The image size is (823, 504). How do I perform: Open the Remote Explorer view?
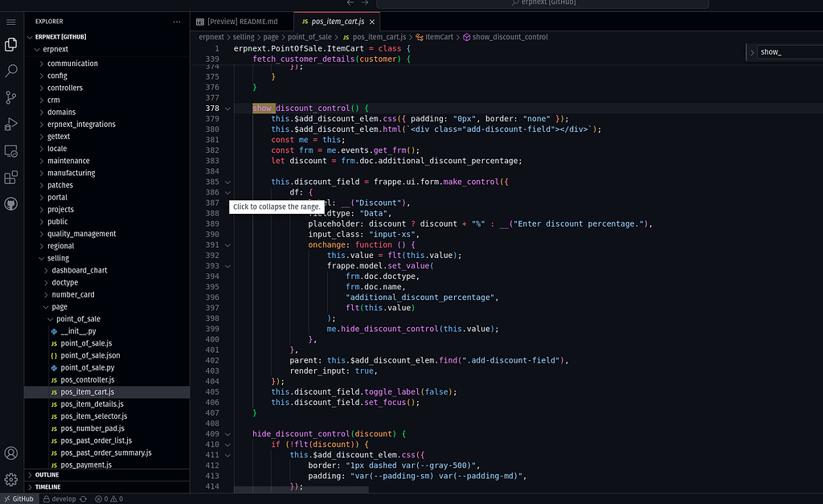point(11,151)
